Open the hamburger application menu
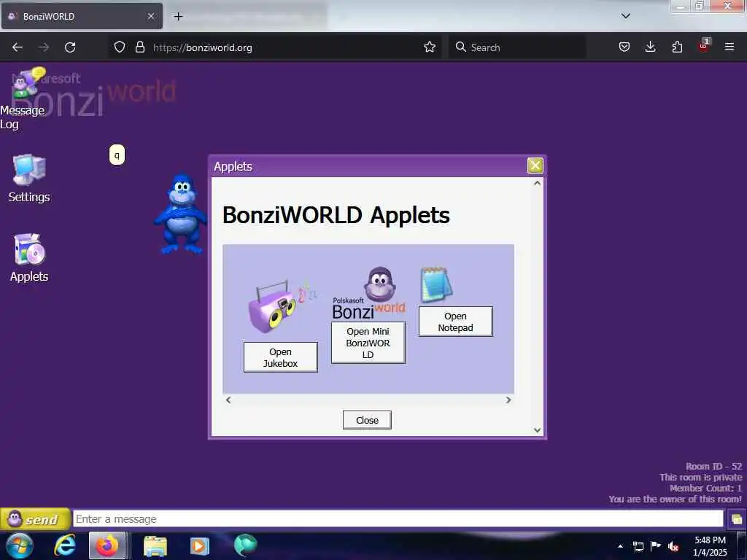This screenshot has width=747, height=560. (729, 47)
